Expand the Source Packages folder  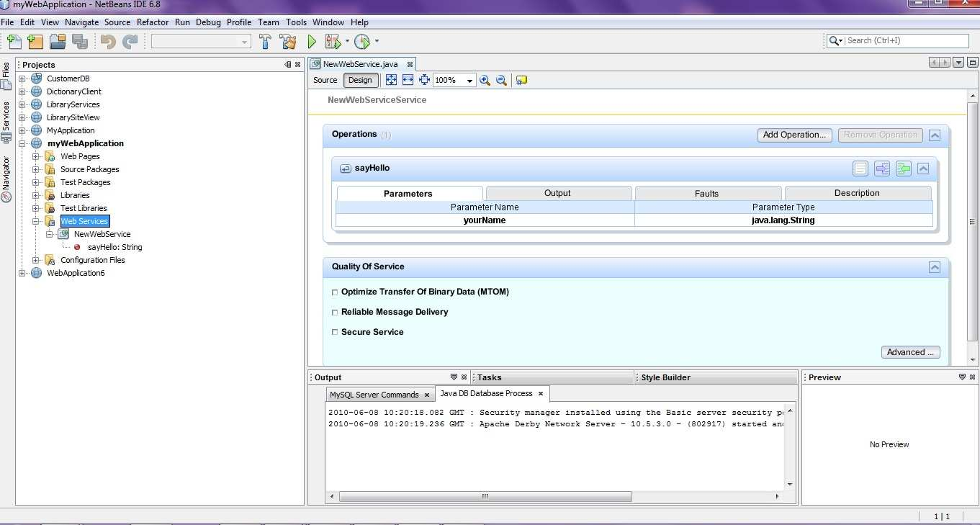tap(36, 169)
